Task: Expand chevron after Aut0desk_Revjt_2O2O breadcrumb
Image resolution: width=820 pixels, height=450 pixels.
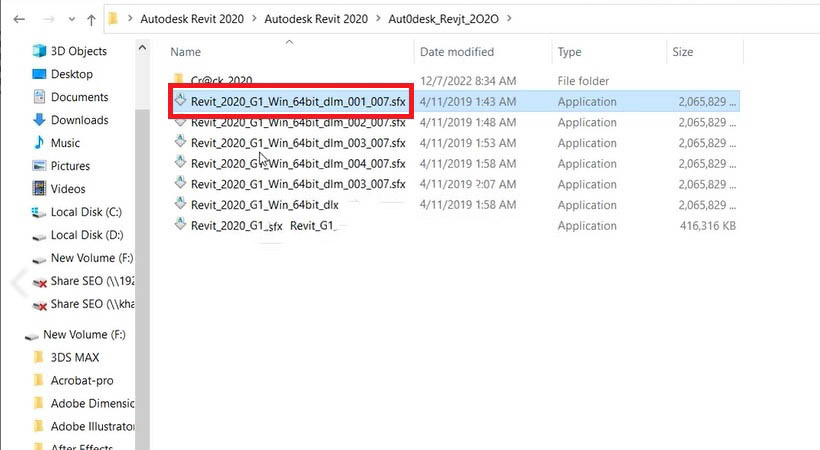Action: (x=509, y=19)
